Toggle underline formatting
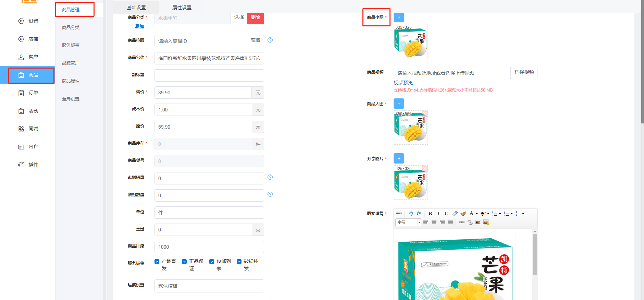The width and height of the screenshot is (644, 300). [x=446, y=214]
